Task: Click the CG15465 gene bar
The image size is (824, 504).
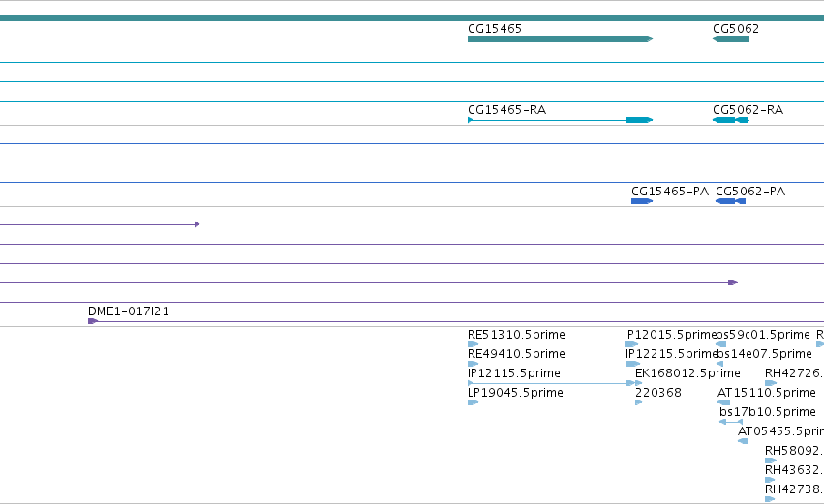Action: (x=560, y=39)
